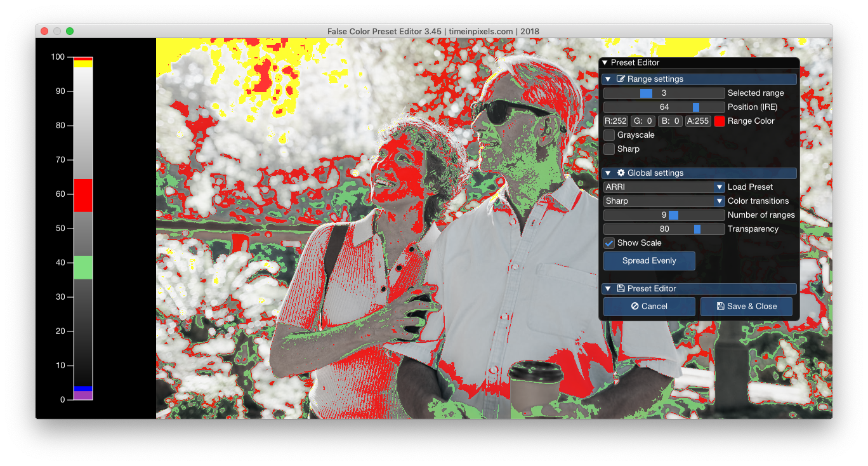868x466 pixels.
Task: Click the Range settings pencil icon
Action: pos(621,79)
